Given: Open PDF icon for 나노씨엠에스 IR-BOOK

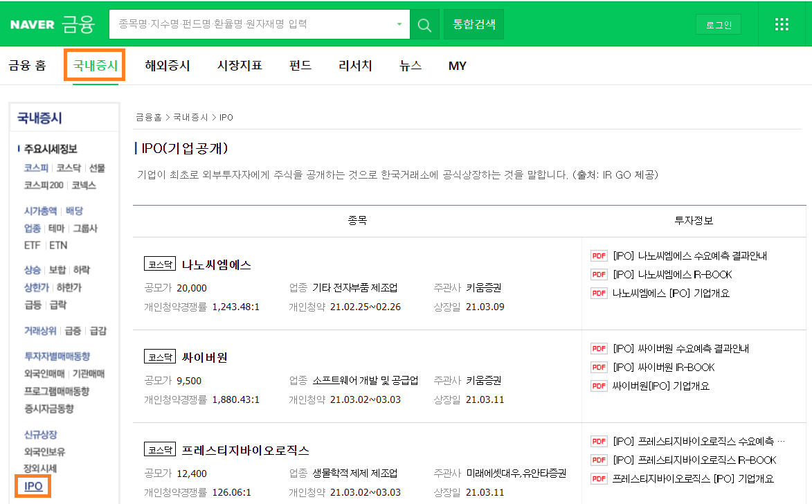Looking at the screenshot, I should [599, 275].
